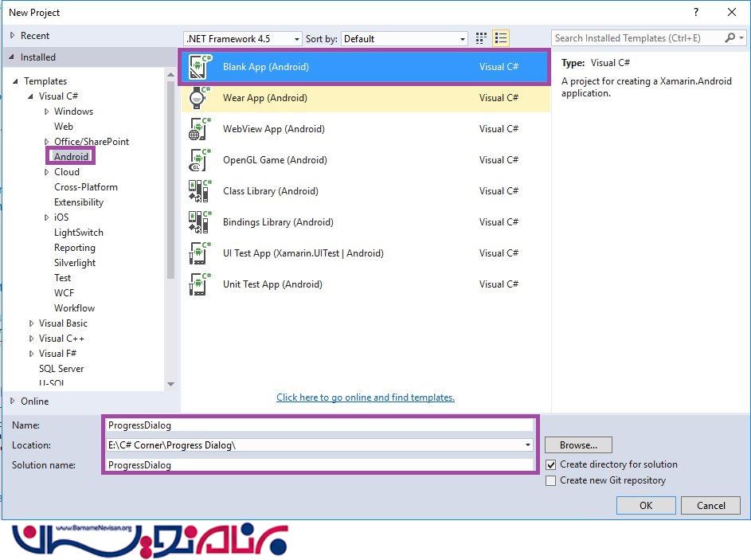Open the .NET Framework version dropdown
751x560 pixels.
(243, 39)
